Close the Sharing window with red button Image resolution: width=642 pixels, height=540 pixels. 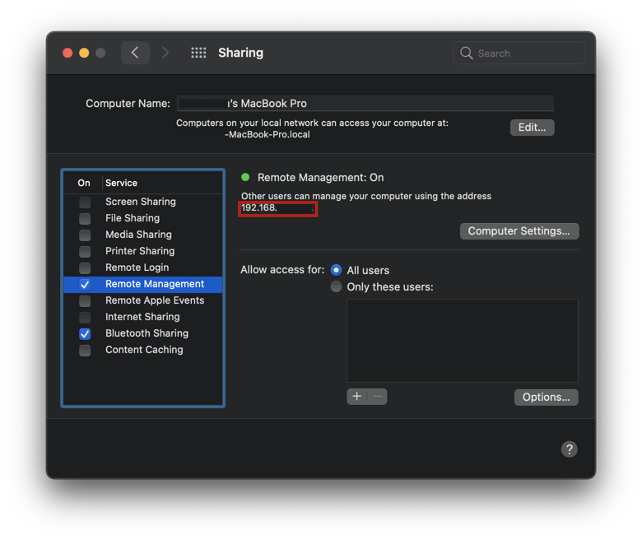click(x=68, y=53)
